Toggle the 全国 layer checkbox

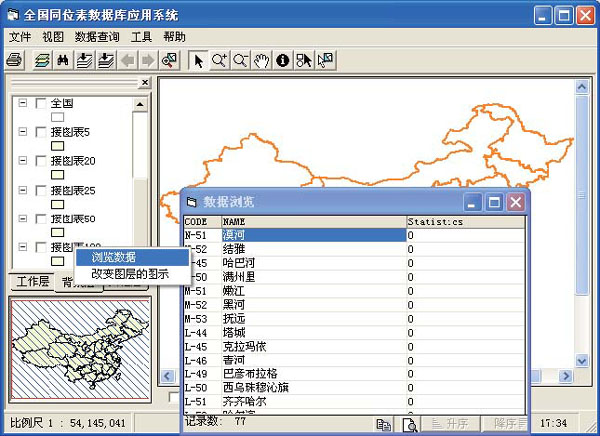(41, 103)
